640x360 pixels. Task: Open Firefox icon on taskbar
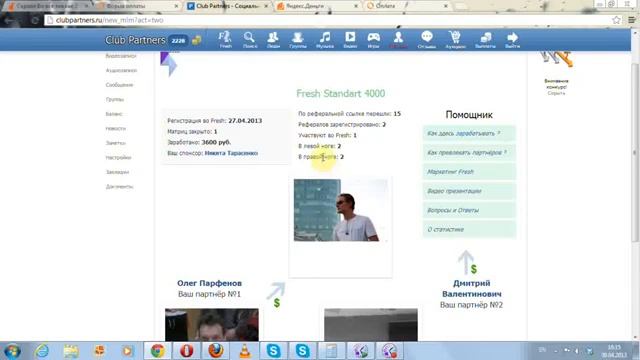click(216, 351)
